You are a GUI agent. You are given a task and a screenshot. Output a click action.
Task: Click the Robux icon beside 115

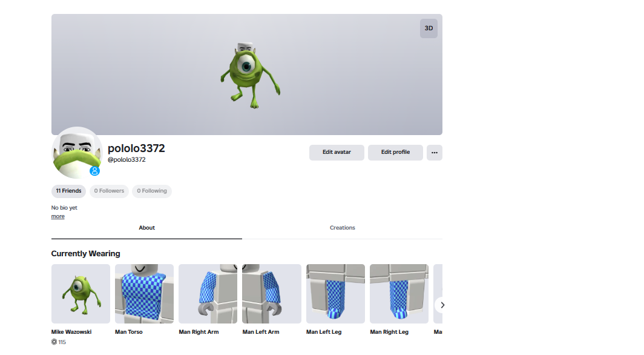click(54, 342)
